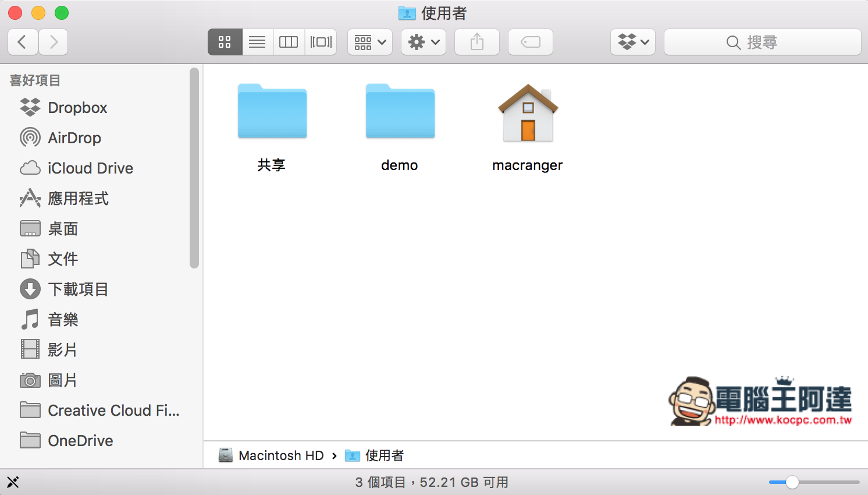Click the 使用者 folder icon in title bar
868x495 pixels.
click(407, 13)
